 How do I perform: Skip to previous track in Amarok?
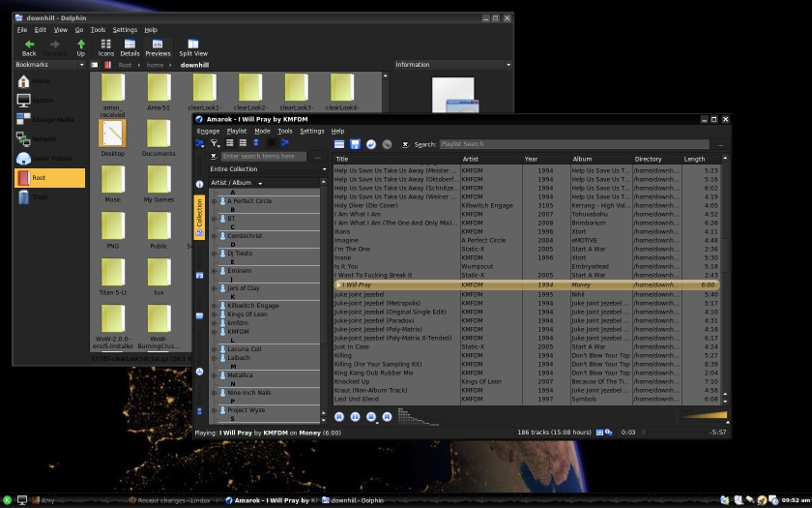click(338, 417)
